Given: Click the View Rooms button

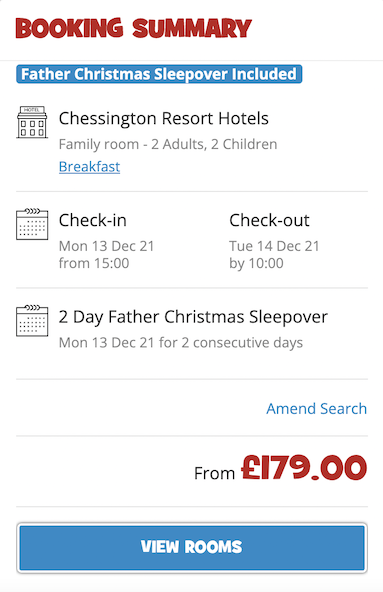Looking at the screenshot, I should coord(192,548).
